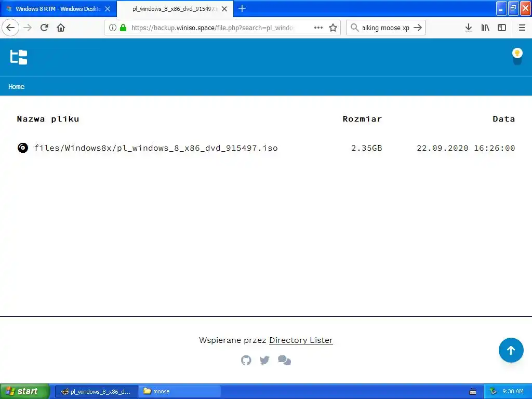Toggle the light bulb theme switch
Viewport: 532px width, 399px height.
(517, 57)
